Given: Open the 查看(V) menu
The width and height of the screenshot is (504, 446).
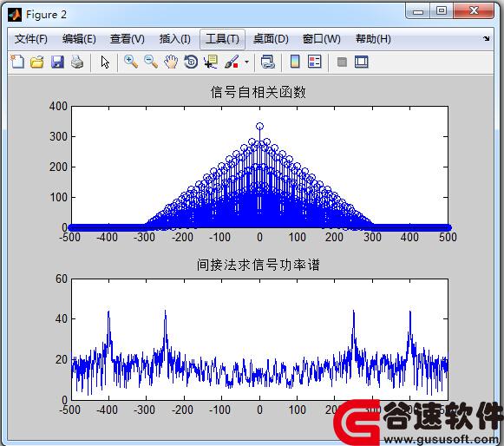Looking at the screenshot, I should [128, 39].
